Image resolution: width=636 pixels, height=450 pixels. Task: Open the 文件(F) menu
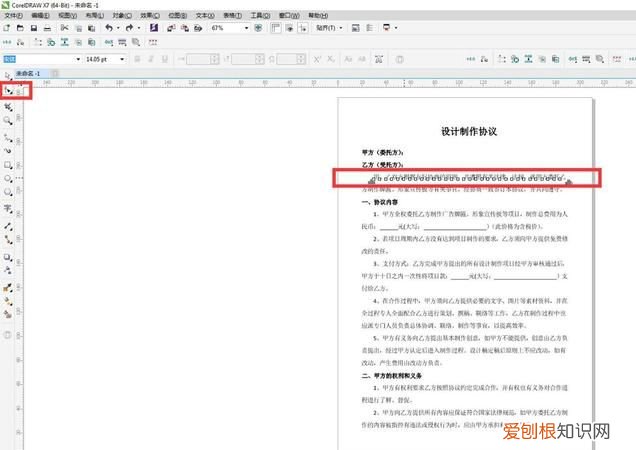coord(13,15)
